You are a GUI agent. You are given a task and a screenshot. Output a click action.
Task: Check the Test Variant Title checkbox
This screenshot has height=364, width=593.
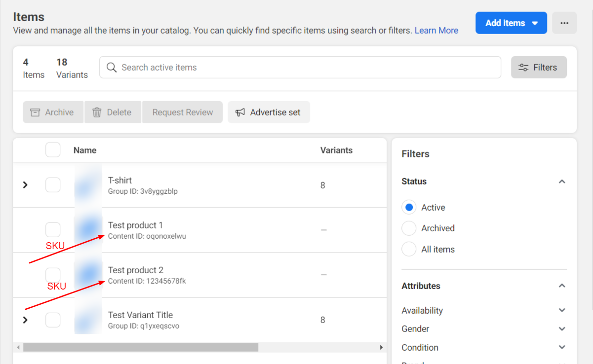(53, 320)
